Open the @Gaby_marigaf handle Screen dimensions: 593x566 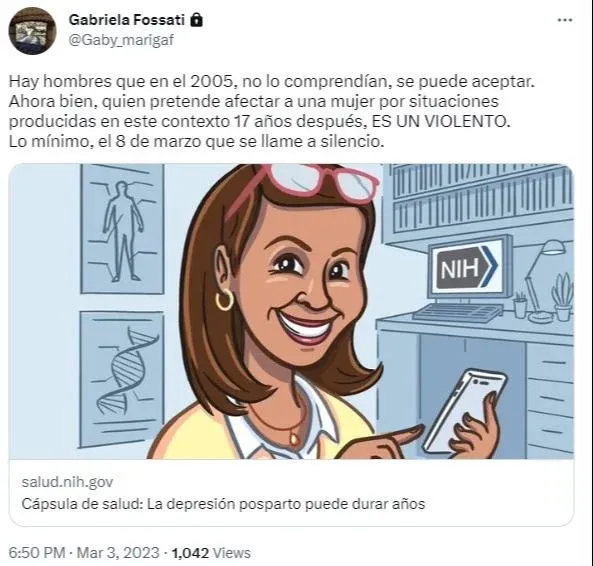121,40
